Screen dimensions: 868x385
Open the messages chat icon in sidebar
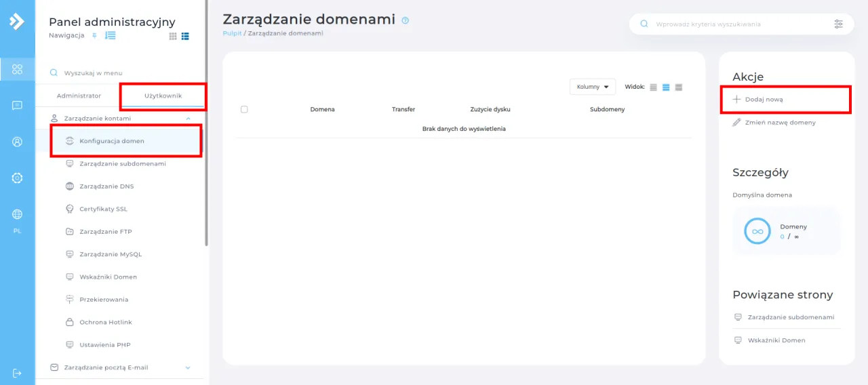click(17, 106)
